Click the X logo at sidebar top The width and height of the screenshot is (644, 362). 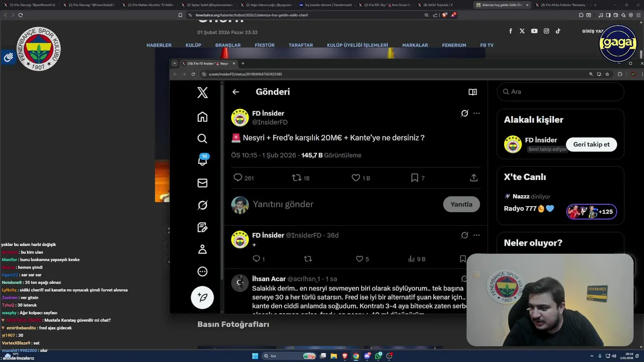202,93
